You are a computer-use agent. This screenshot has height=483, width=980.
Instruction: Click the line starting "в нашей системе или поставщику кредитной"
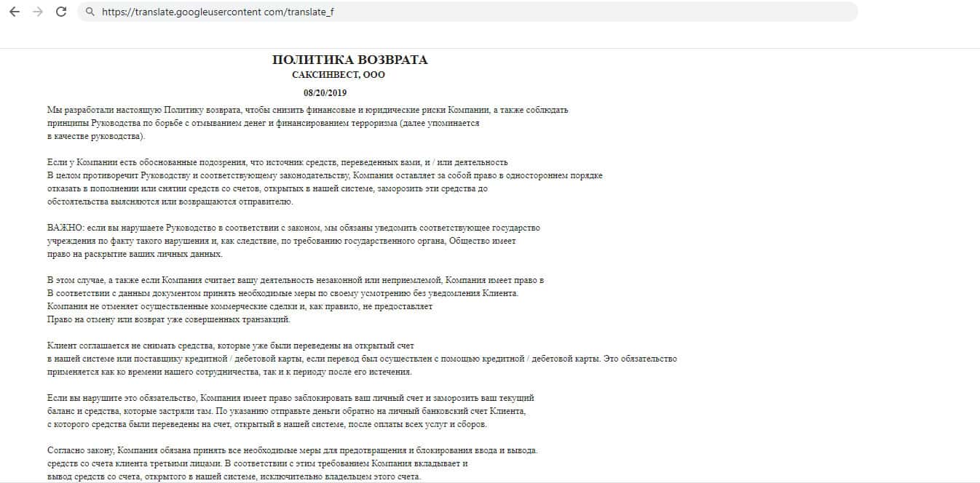(362, 359)
